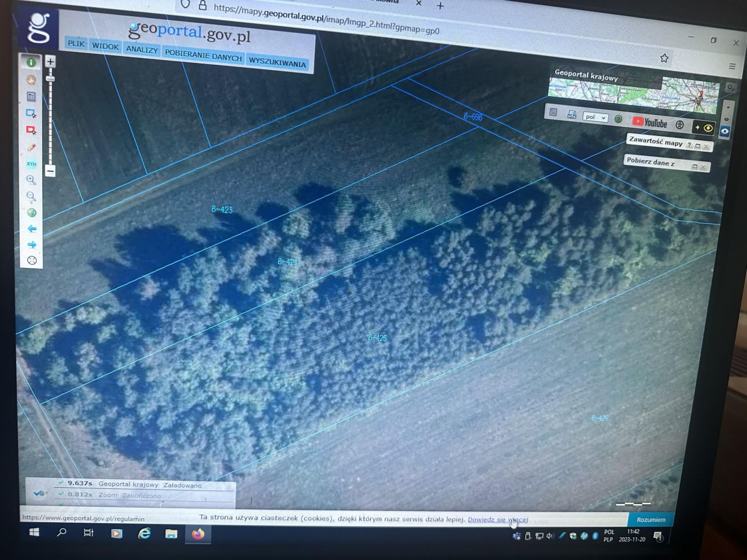Click the green help question mark icon
Image resolution: width=747 pixels, height=560 pixels.
(618, 119)
